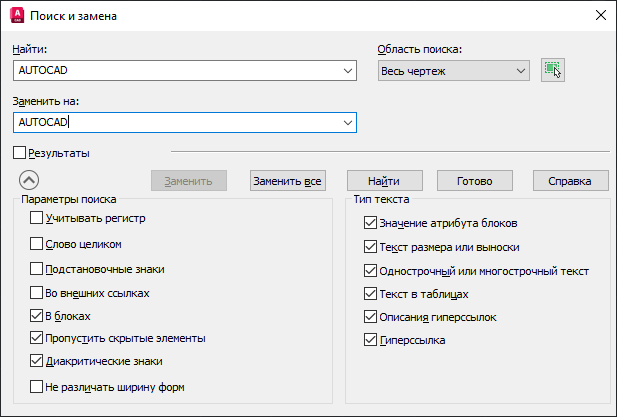The image size is (617, 417).
Task: Click the select objects icon button
Action: [552, 70]
